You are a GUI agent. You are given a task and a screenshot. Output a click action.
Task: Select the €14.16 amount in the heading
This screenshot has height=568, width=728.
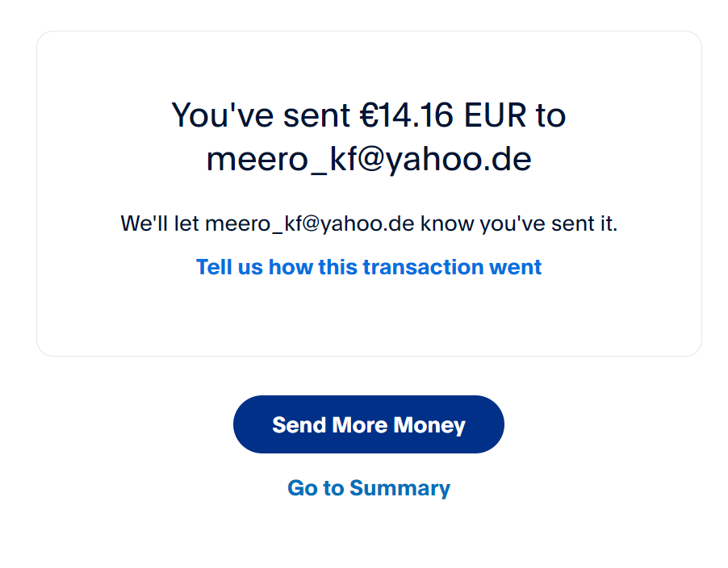coord(407,115)
